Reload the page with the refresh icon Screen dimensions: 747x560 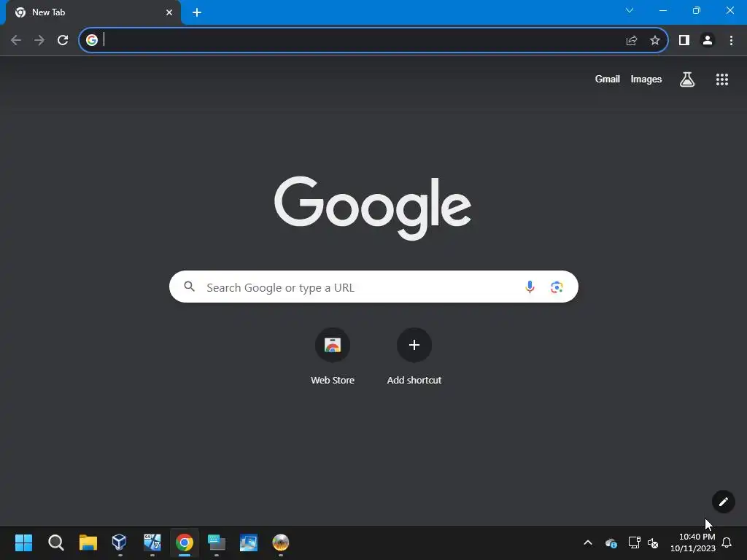63,40
